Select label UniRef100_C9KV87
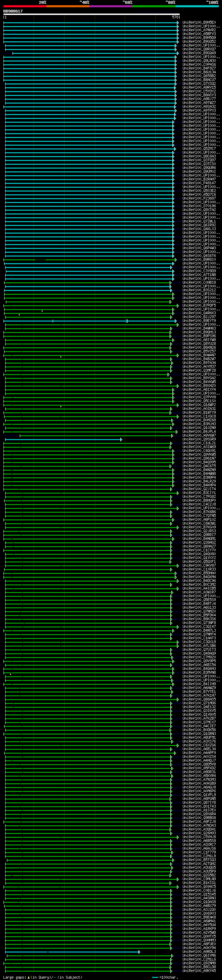The width and height of the screenshot is (222, 980). [x=199, y=565]
